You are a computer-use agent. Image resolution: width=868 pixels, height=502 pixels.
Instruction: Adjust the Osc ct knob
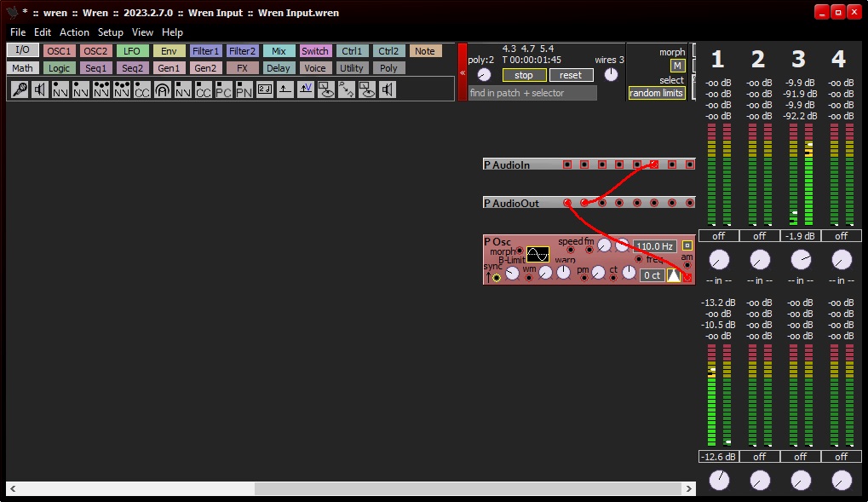coord(629,272)
